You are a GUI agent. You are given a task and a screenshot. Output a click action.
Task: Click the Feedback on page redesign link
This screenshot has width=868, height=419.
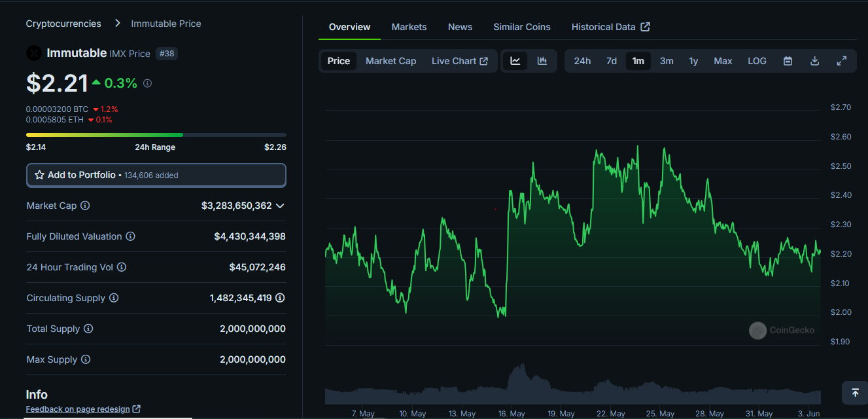(78, 409)
